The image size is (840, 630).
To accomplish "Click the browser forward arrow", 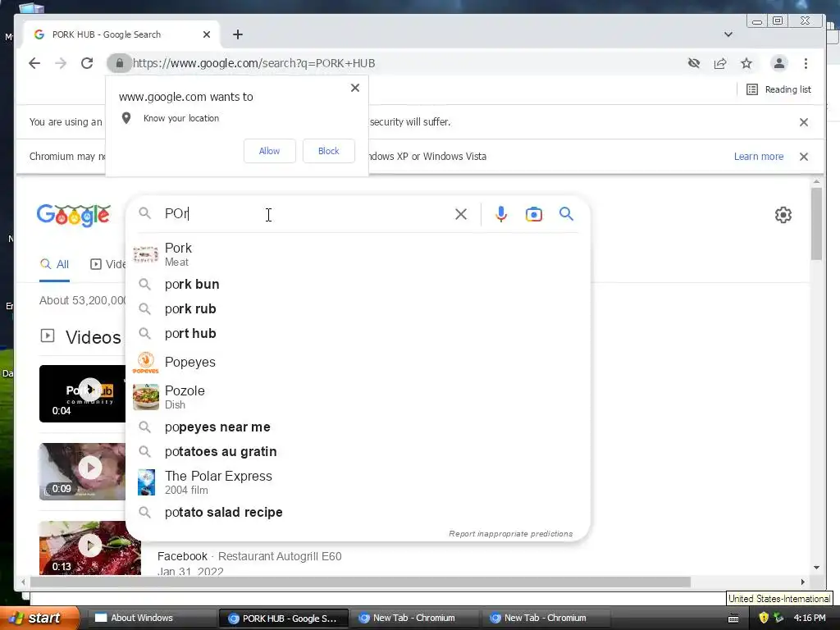I will coord(61,63).
